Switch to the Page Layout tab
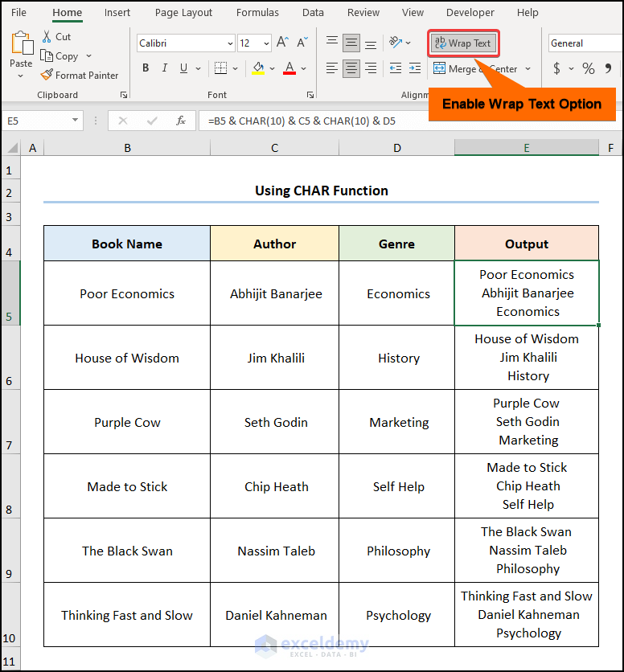The image size is (624, 672). [x=183, y=12]
